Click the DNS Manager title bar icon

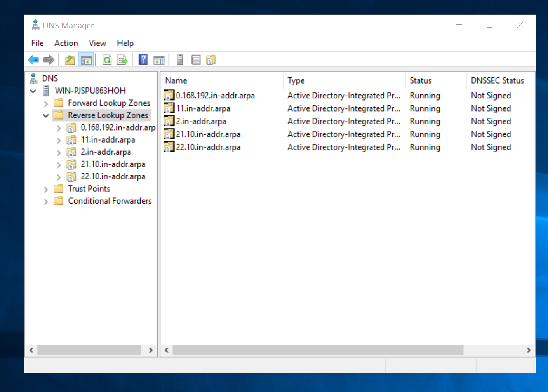[x=35, y=25]
